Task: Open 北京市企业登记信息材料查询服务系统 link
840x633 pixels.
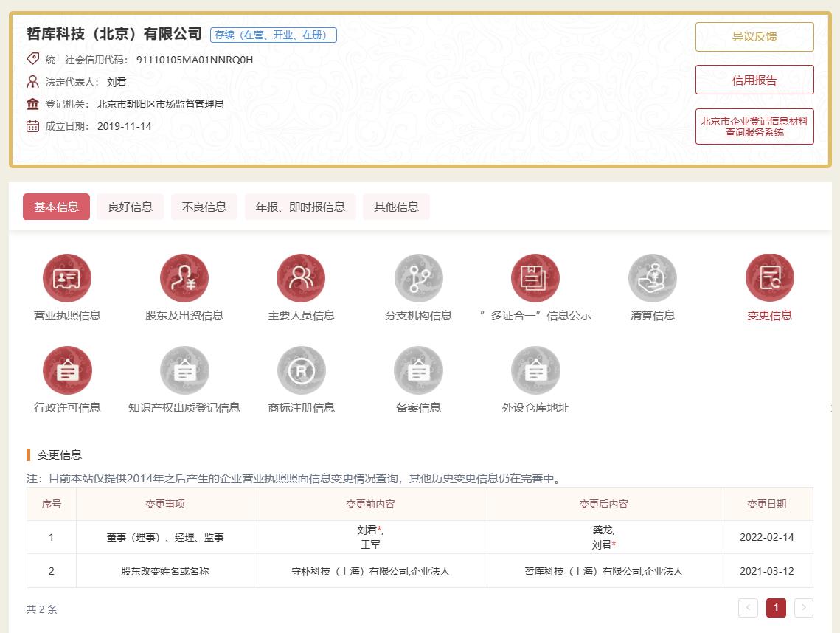Action: (754, 127)
